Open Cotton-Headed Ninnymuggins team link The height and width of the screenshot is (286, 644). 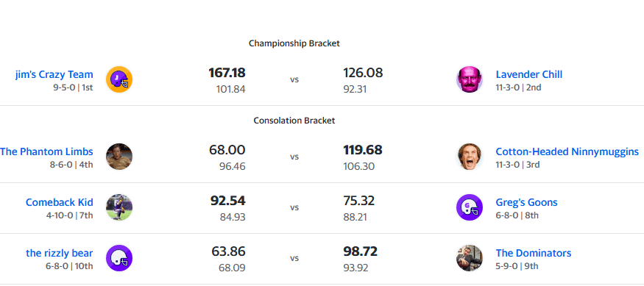[567, 151]
